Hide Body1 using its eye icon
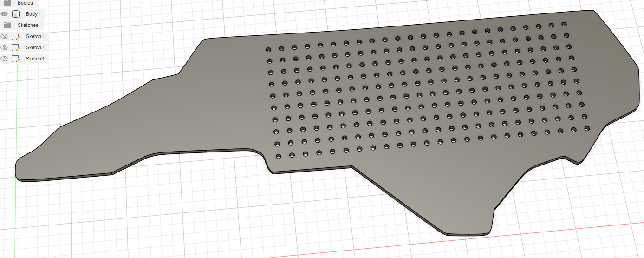 [4, 14]
